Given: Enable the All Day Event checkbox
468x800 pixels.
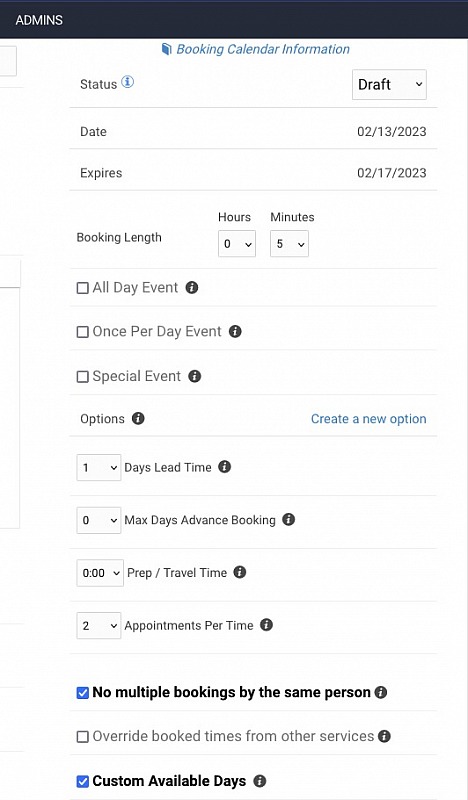Looking at the screenshot, I should 82,288.
